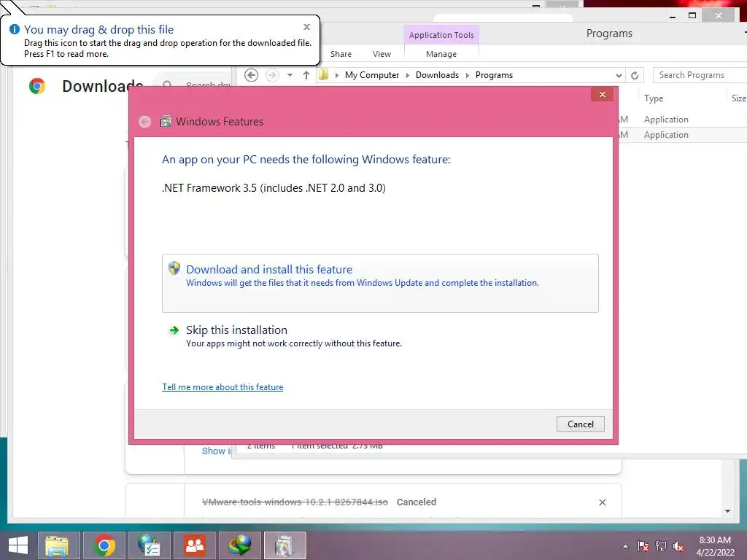
Task: Click the Search Programs input field
Action: tap(700, 75)
